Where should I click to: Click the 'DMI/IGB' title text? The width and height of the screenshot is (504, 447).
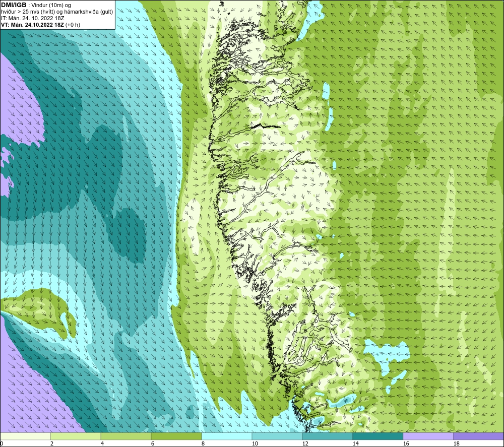coord(14,5)
